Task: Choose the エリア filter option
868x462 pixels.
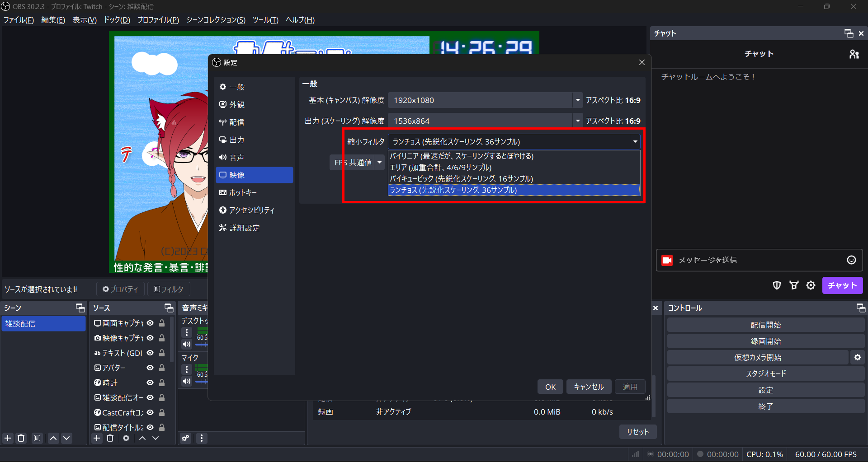Action: tap(514, 167)
